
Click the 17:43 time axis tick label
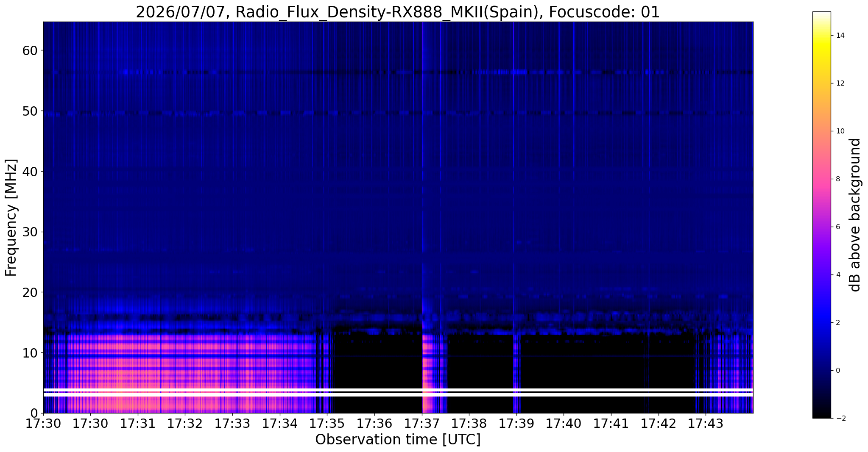[706, 423]
